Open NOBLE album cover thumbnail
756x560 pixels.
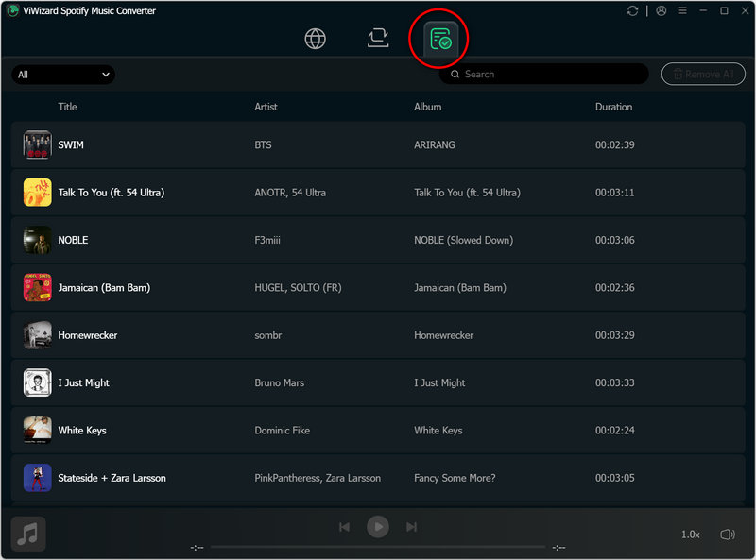(x=37, y=240)
